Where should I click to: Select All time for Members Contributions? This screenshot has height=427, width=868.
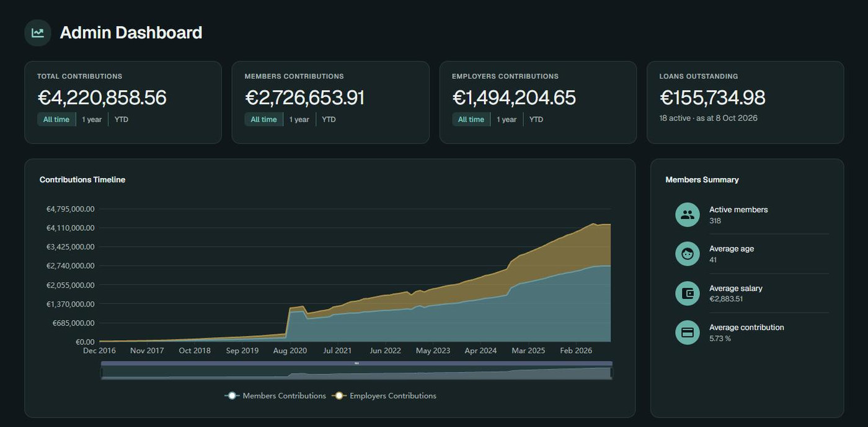click(263, 119)
